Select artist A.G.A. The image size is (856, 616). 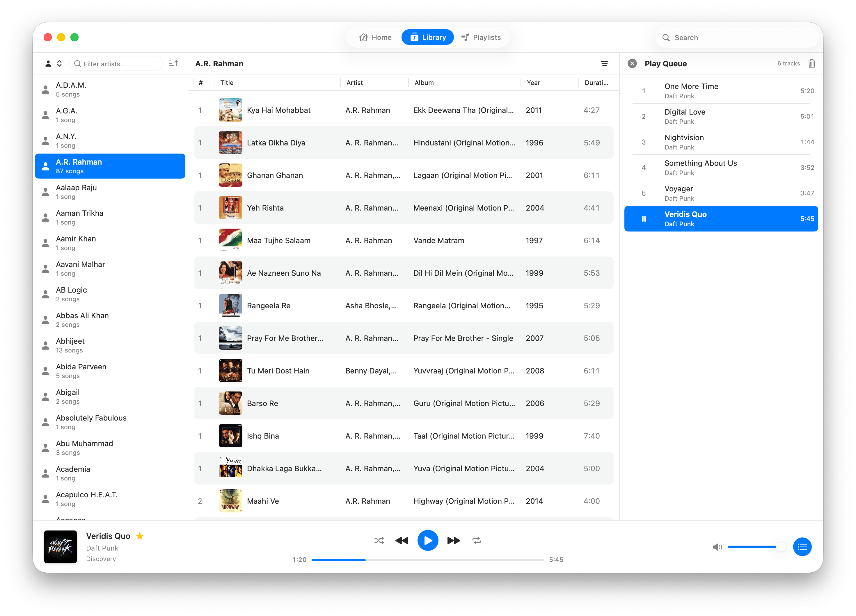[110, 115]
